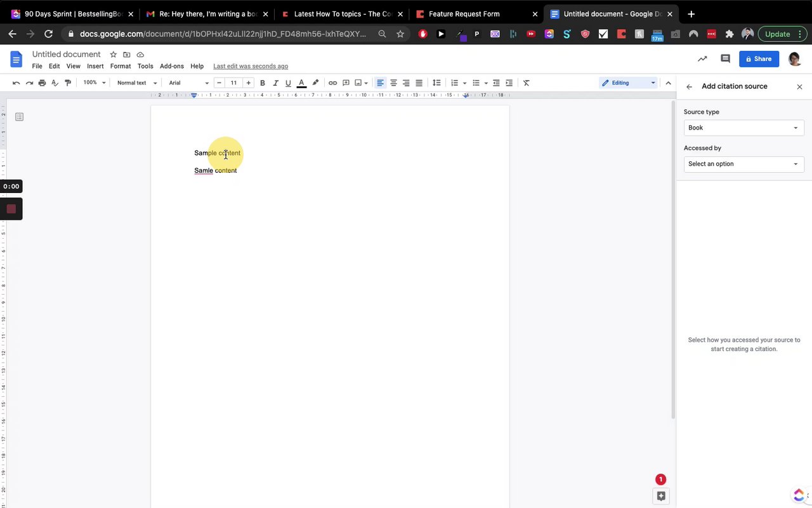This screenshot has height=508, width=812.
Task: Click the font size input field
Action: [233, 83]
